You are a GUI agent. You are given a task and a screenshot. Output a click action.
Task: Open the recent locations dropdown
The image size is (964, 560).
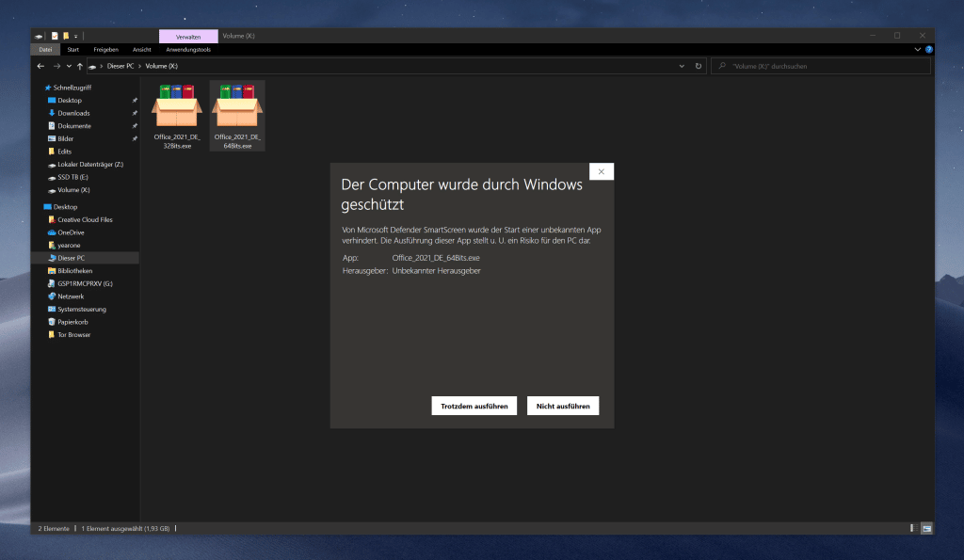point(69,66)
